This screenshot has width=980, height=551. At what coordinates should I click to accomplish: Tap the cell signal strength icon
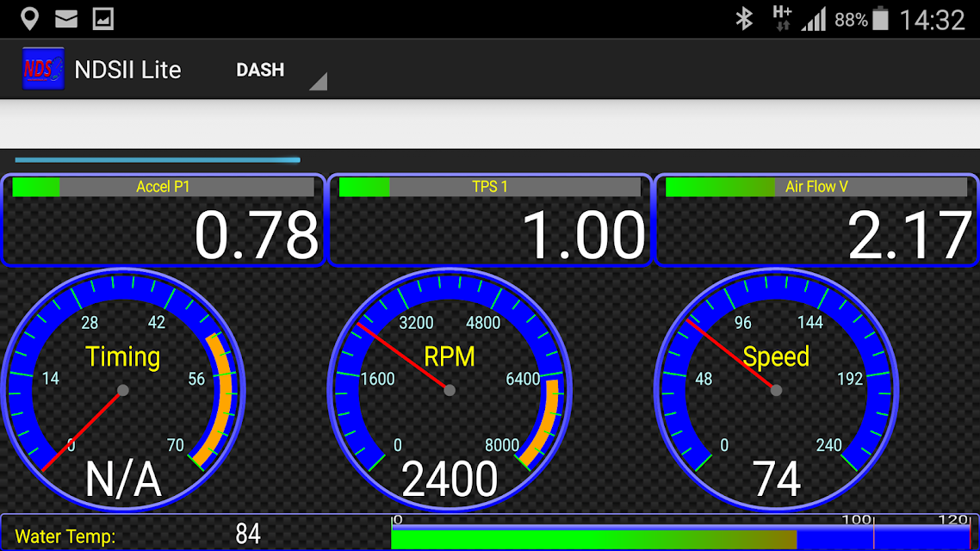click(814, 19)
